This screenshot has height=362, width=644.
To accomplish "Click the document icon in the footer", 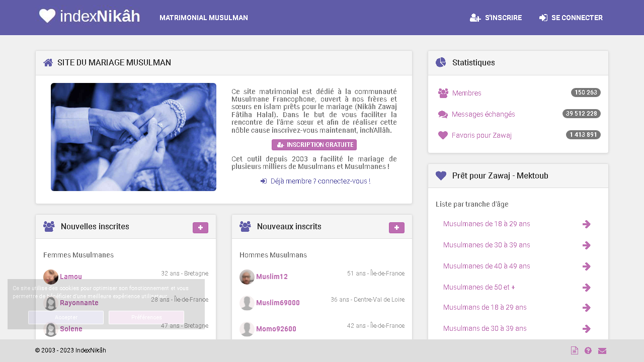I will click(x=575, y=351).
